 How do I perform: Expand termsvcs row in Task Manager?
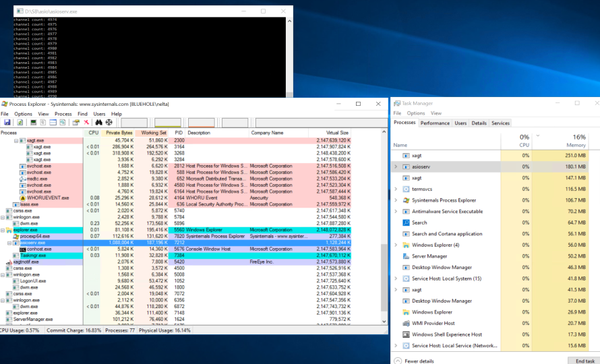point(396,189)
